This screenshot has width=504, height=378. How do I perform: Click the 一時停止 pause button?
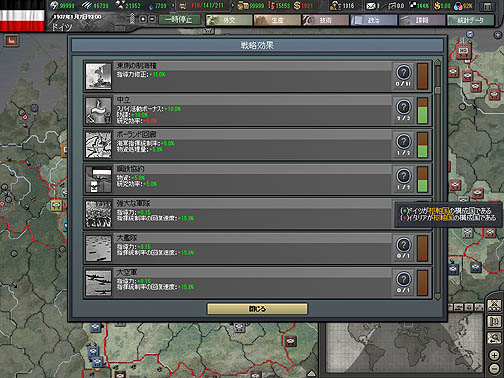(x=179, y=20)
